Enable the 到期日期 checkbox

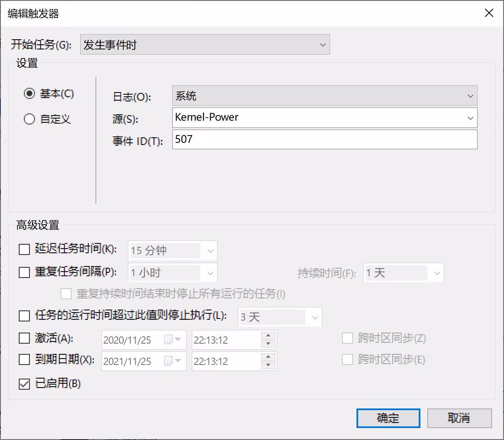click(x=24, y=359)
